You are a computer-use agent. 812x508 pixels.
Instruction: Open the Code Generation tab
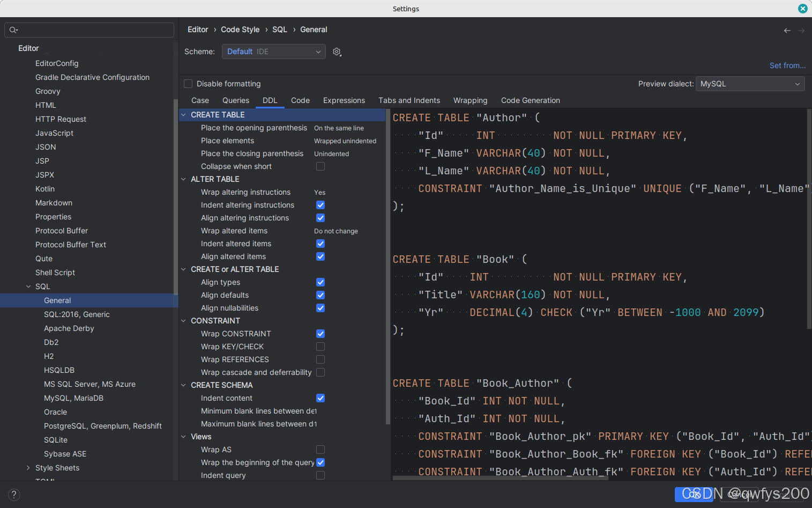[x=531, y=100]
